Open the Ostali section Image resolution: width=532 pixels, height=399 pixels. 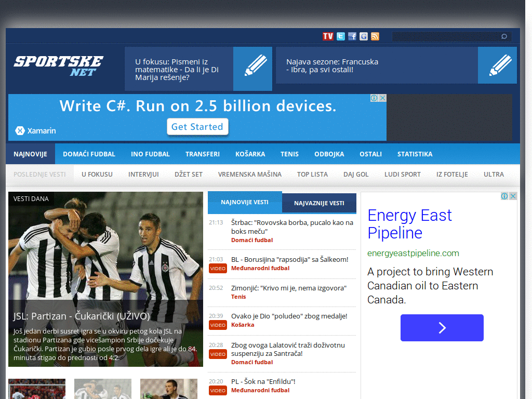370,154
